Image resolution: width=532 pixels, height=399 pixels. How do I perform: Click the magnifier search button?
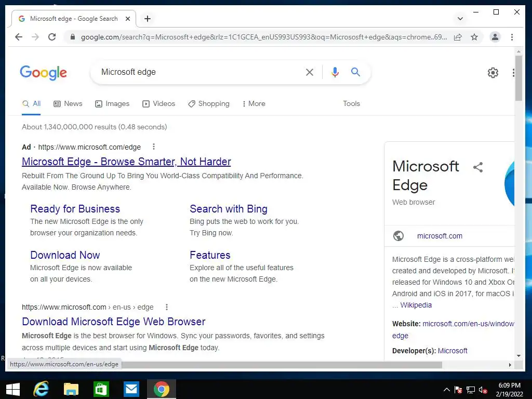point(355,72)
